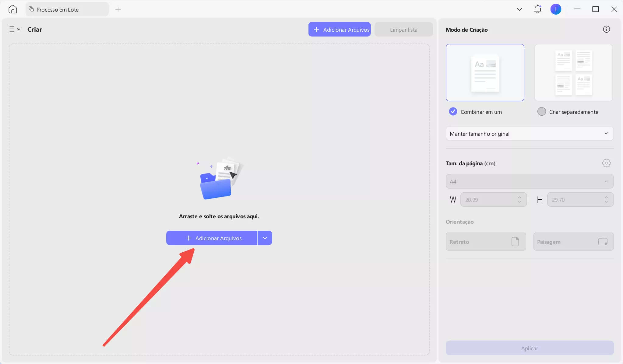
Task: Choose Retrato orientation
Action: (x=486, y=242)
